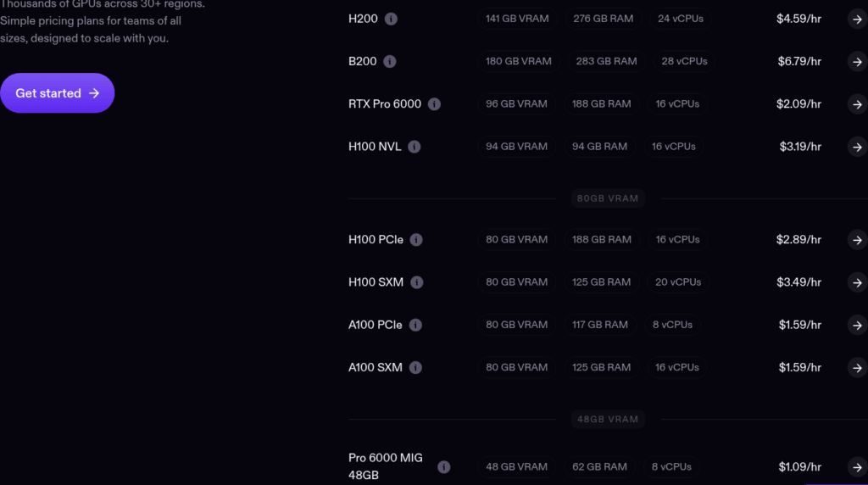Click the 24 vCPUs chip
This screenshot has height=485, width=868.
click(681, 19)
